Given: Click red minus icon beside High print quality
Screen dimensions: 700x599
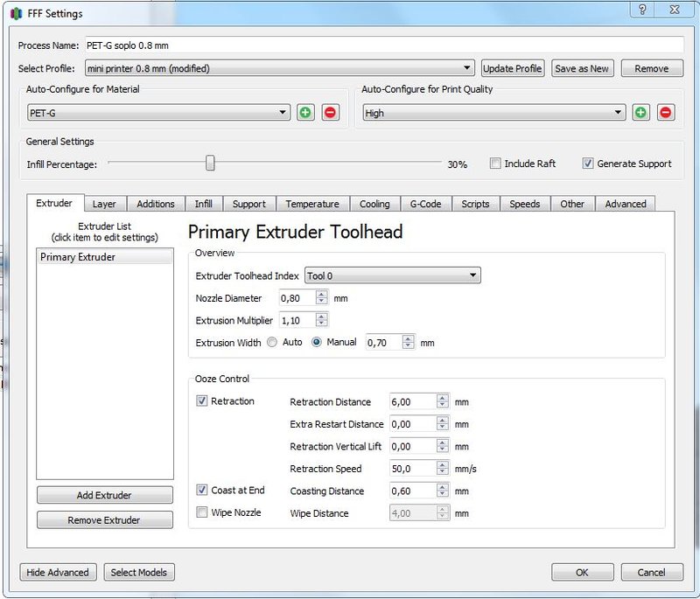Looking at the screenshot, I should [x=666, y=113].
